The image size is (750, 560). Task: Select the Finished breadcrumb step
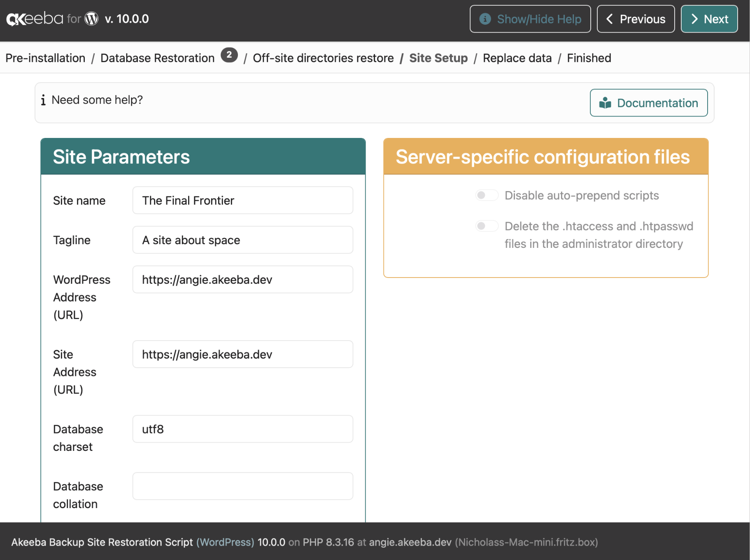(589, 58)
